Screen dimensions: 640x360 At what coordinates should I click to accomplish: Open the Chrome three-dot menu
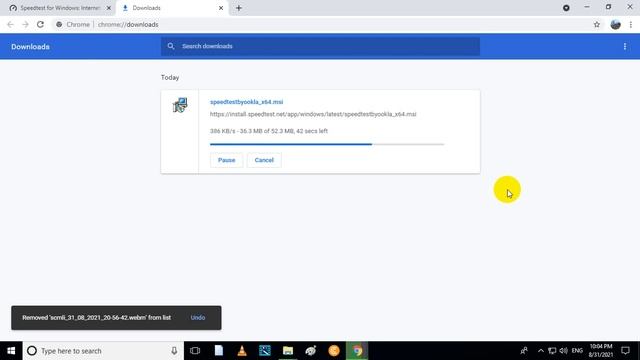coord(631,24)
